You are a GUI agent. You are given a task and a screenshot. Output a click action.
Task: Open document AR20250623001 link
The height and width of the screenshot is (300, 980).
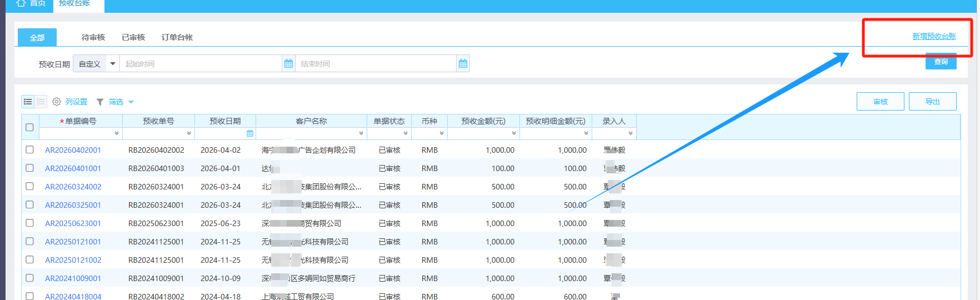[x=73, y=223]
